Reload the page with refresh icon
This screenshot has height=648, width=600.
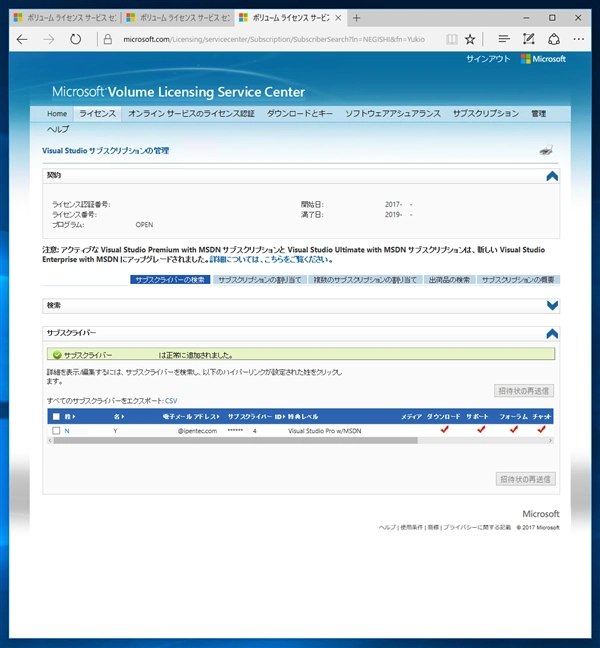[76, 40]
